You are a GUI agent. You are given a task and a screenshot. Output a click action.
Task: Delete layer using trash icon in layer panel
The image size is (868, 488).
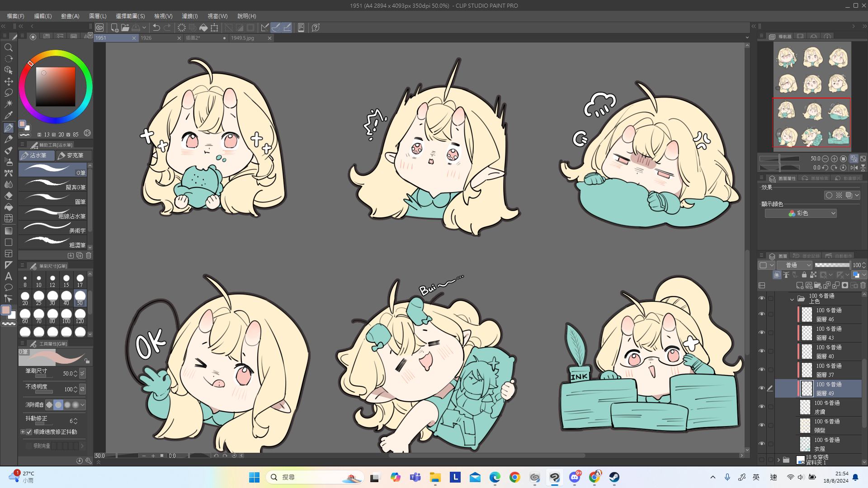[x=863, y=286]
